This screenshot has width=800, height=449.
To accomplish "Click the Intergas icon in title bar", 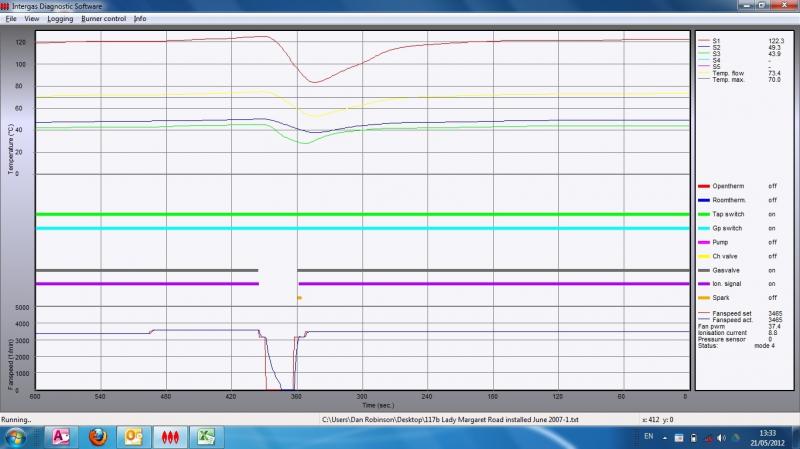I will click(x=7, y=5).
